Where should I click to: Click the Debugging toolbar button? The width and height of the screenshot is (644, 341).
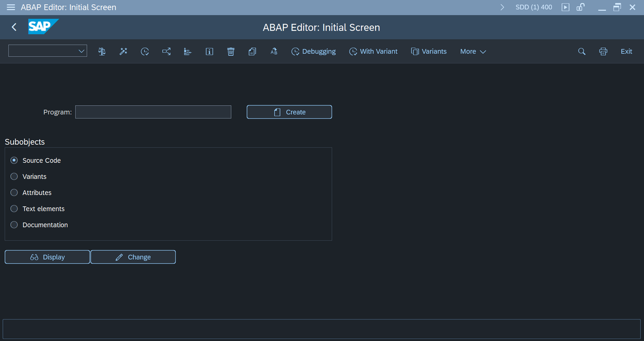(313, 51)
